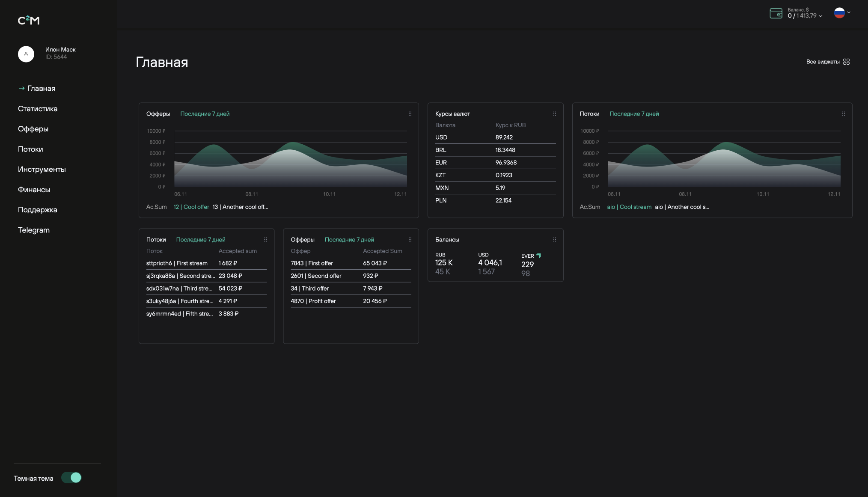Open Telegram sidebar link
868x497 pixels.
[34, 230]
